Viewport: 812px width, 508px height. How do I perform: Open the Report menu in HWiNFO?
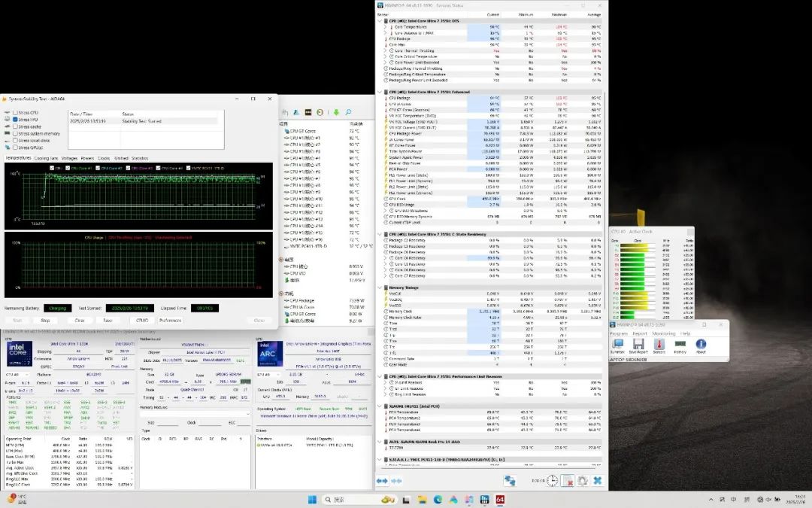coord(640,334)
